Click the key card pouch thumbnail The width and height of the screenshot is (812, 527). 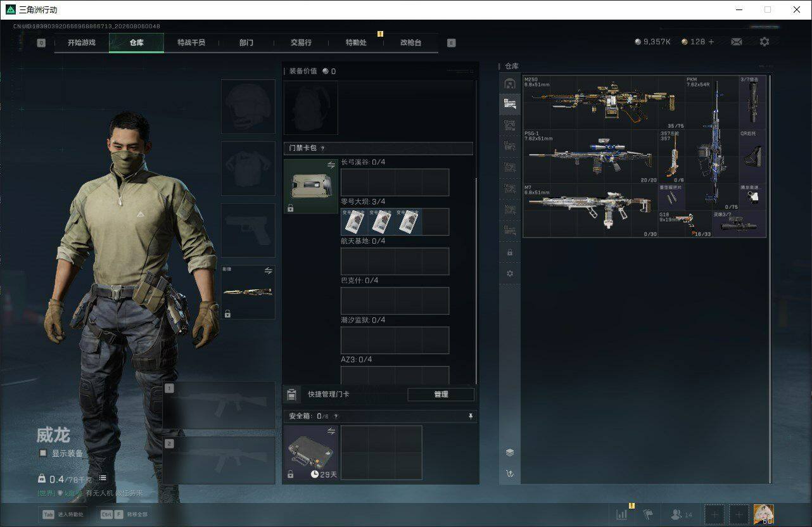[310, 186]
